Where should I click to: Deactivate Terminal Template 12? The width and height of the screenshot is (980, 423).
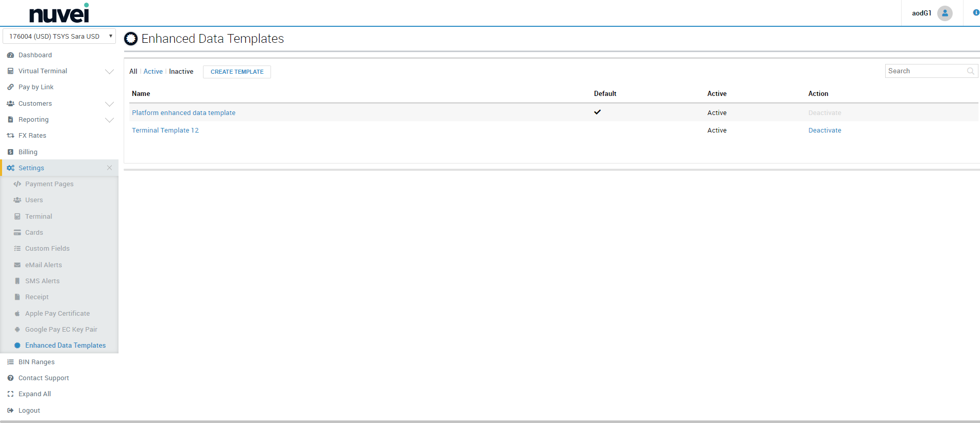[824, 131]
